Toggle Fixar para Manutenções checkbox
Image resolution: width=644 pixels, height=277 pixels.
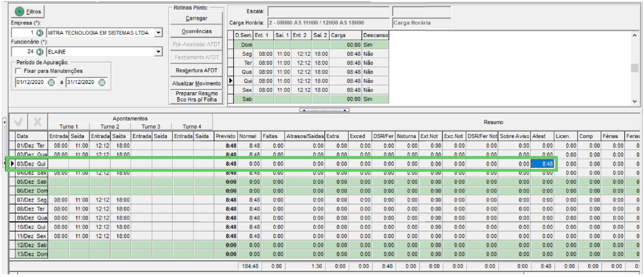18,71
